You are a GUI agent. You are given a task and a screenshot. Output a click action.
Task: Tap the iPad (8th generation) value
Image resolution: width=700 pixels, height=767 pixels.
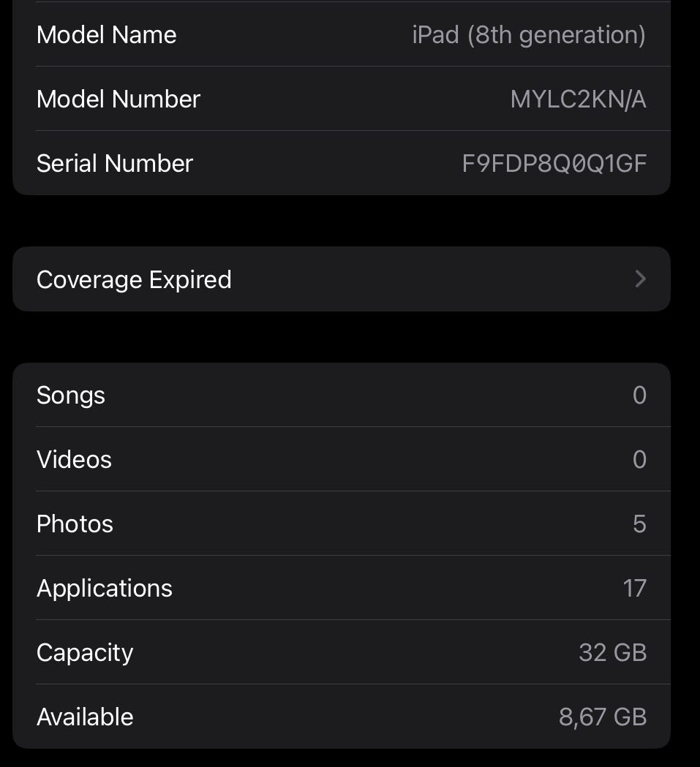(x=529, y=34)
